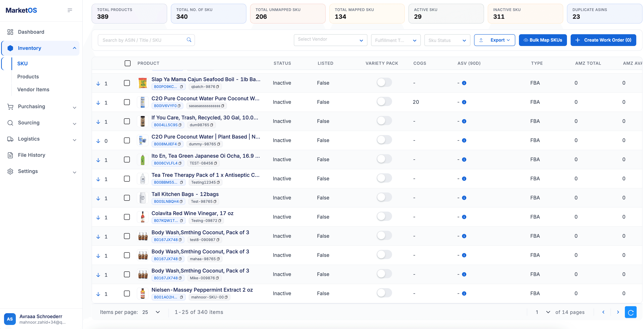Check the Slap Ya Mama Cajun Seafood Boil row
Image resolution: width=644 pixels, height=329 pixels.
[x=127, y=83]
